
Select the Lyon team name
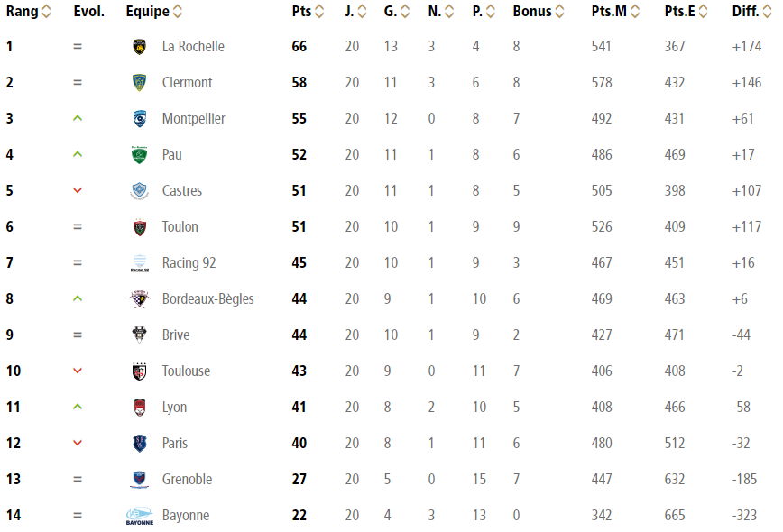(174, 408)
